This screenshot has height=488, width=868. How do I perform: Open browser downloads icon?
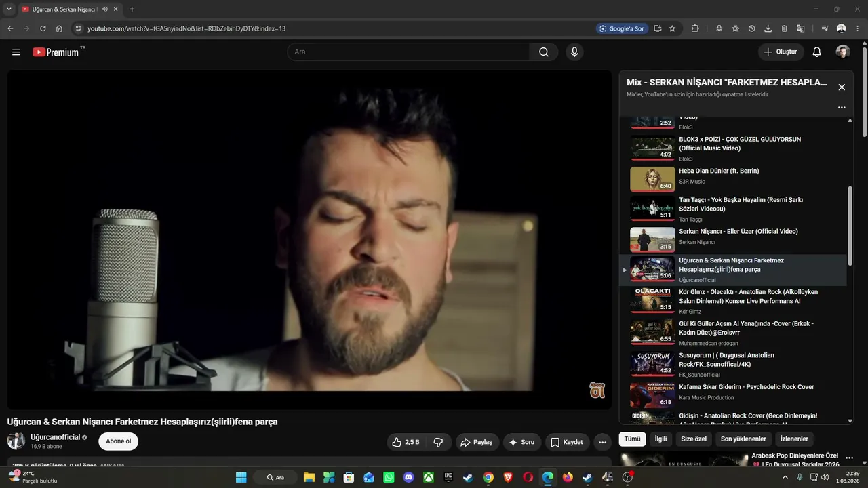click(x=768, y=28)
